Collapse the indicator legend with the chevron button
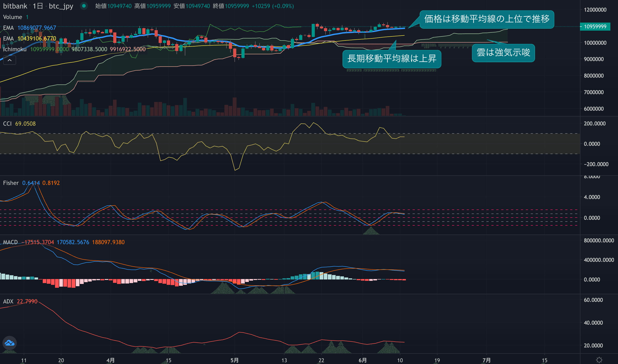The width and height of the screenshot is (618, 364). point(10,60)
